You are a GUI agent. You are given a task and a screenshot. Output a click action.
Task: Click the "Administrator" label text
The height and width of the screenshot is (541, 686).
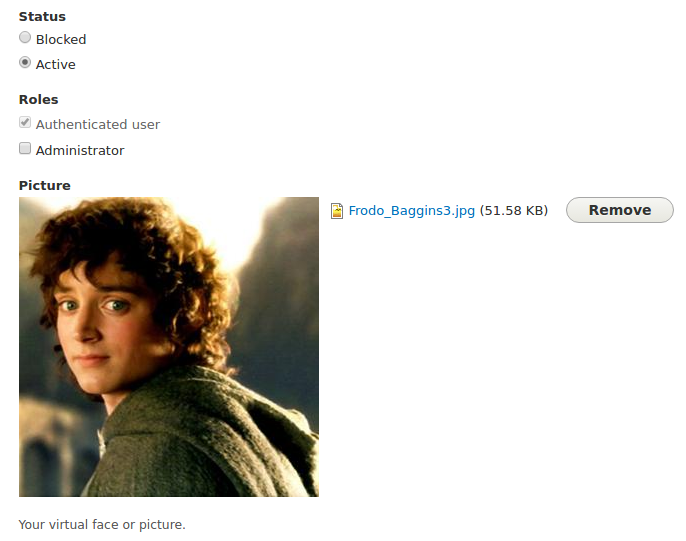point(80,150)
